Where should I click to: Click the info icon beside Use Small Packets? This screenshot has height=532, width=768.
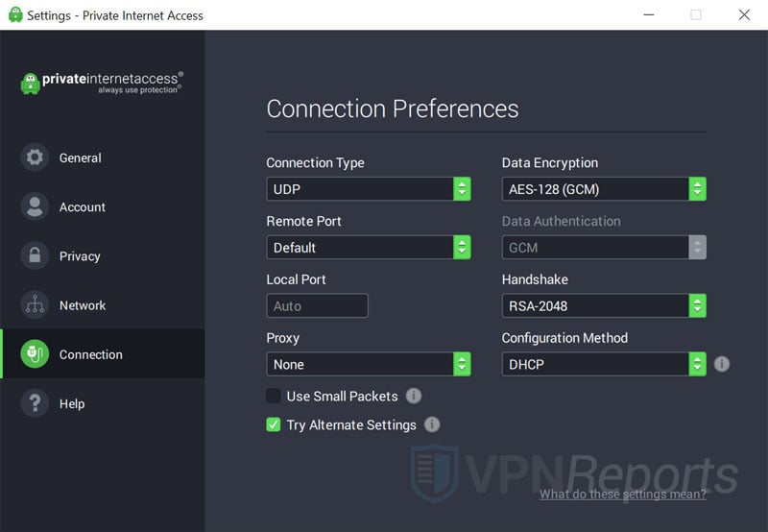414,396
